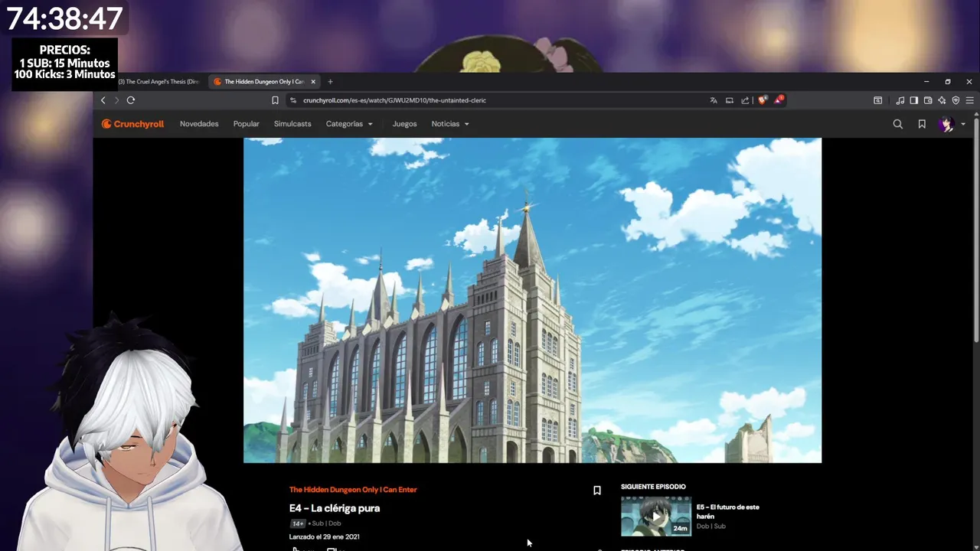
Task: Open the tab search icon in toolbar
Action: (x=877, y=100)
